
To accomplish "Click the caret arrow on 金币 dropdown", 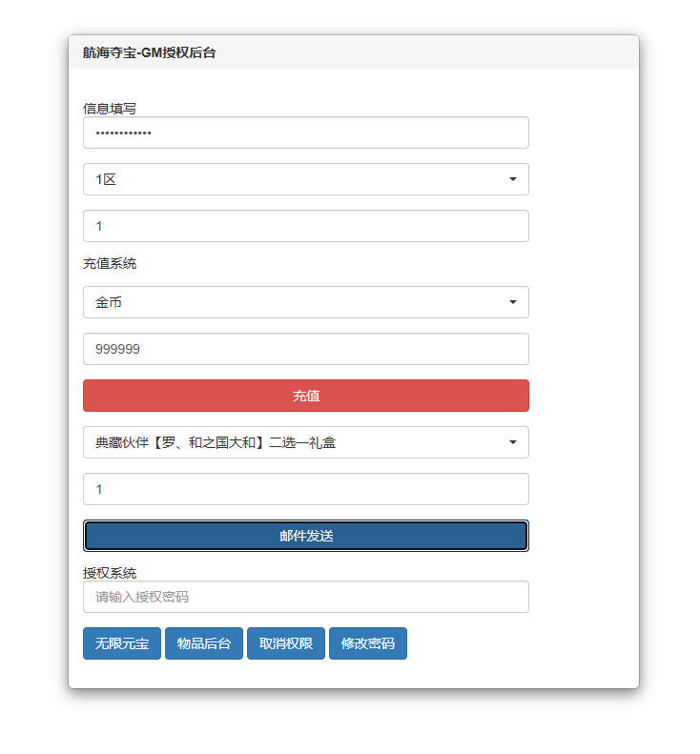I will [512, 302].
